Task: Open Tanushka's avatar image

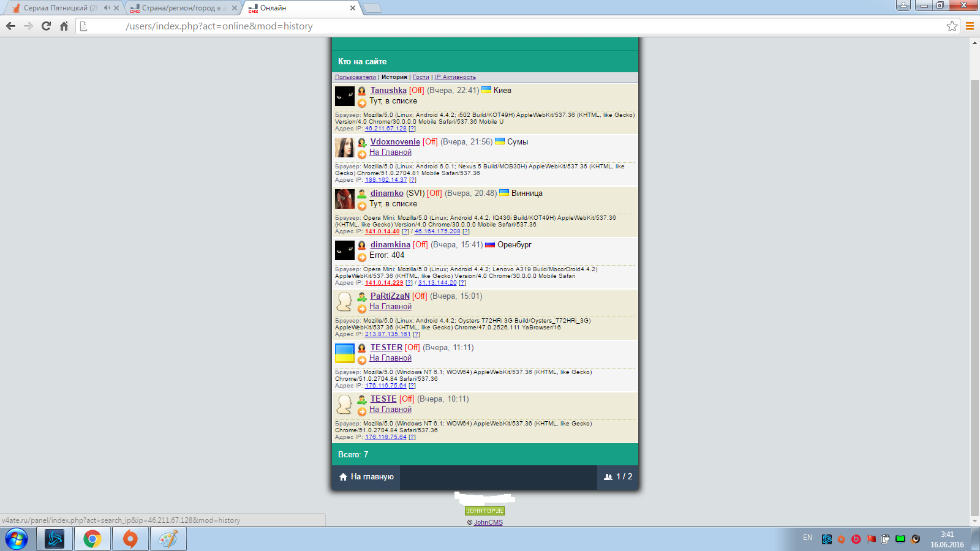Action: (345, 96)
